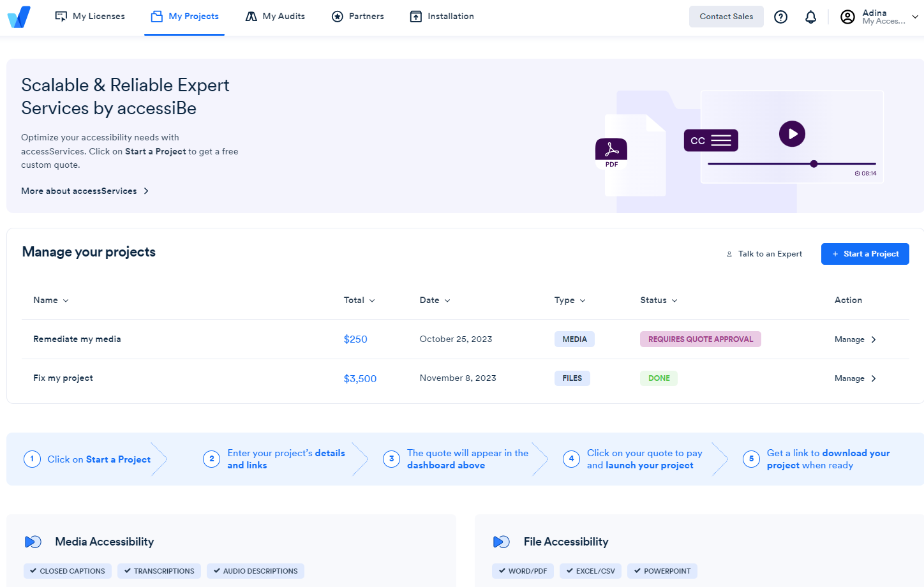
Task: Open the Adina account dropdown arrow
Action: pos(915,17)
